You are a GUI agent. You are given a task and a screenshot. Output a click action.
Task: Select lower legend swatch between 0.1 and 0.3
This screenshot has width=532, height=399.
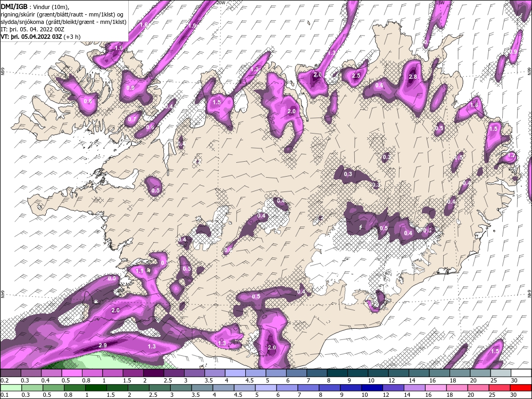11,388
